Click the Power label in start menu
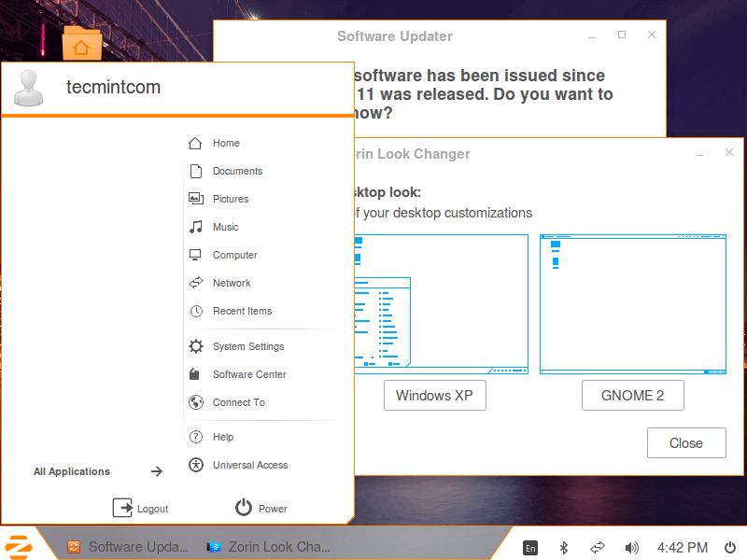747x560 pixels. pyautogui.click(x=273, y=509)
